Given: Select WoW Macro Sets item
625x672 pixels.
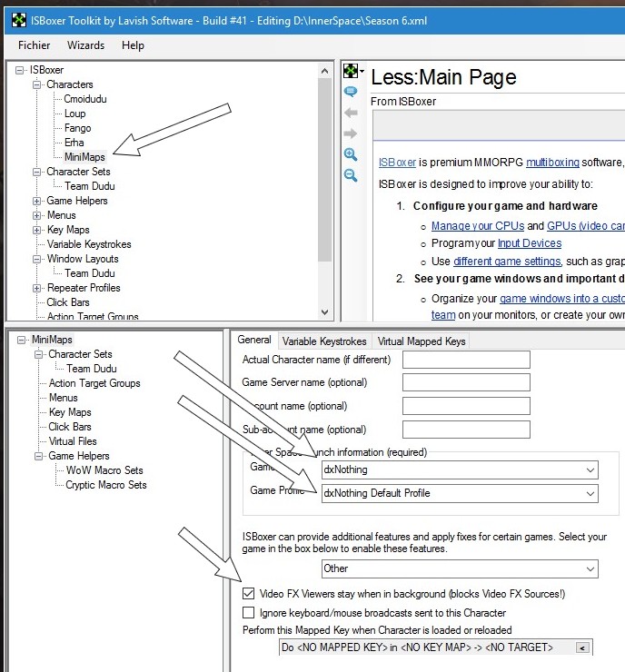Looking at the screenshot, I should pyautogui.click(x=104, y=470).
